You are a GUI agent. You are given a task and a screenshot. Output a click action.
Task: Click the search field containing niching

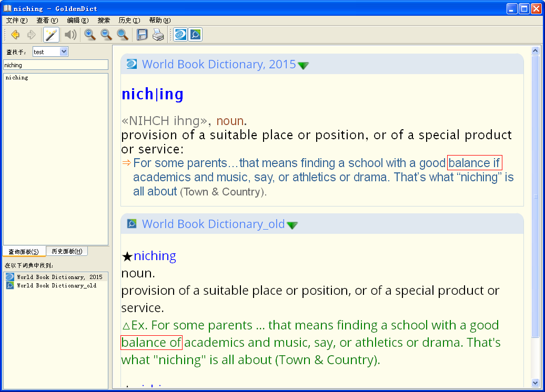point(56,65)
